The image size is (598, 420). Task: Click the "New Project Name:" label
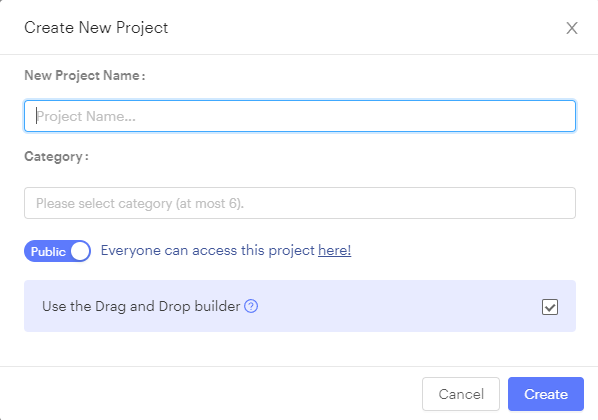coord(85,76)
